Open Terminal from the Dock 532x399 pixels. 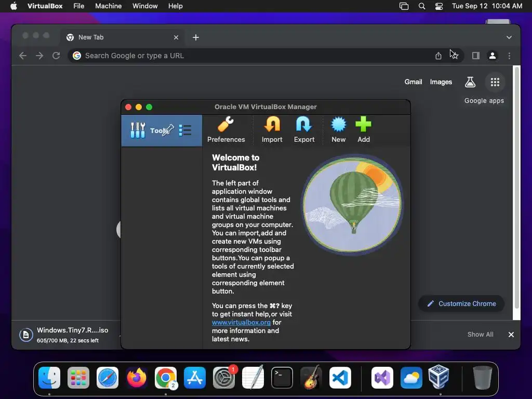pos(282,377)
